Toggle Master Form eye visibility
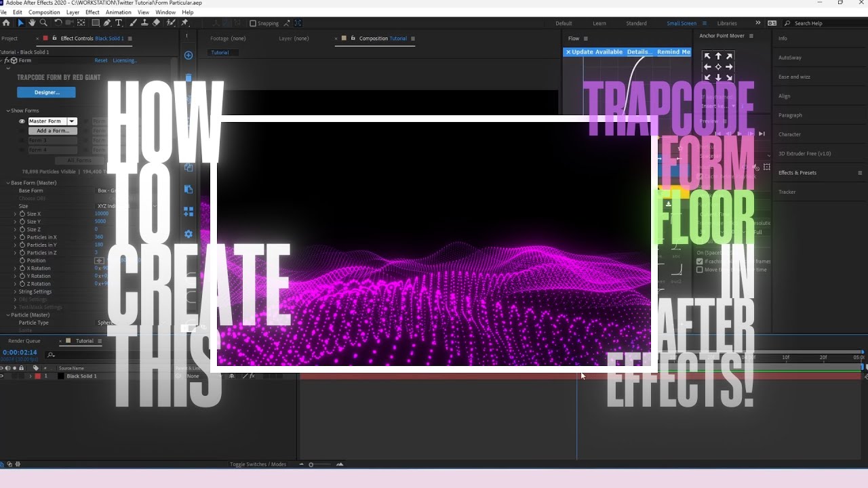This screenshot has height=488, width=868. pyautogui.click(x=22, y=121)
